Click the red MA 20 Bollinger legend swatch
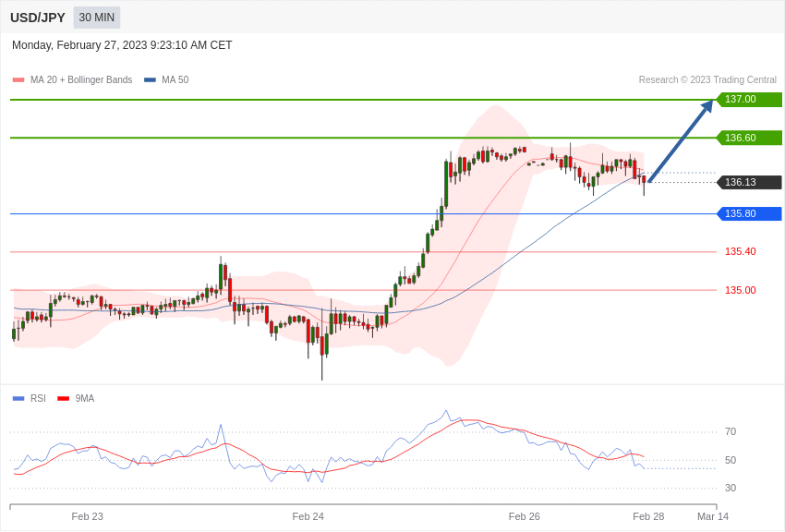785x532 pixels. tap(18, 80)
